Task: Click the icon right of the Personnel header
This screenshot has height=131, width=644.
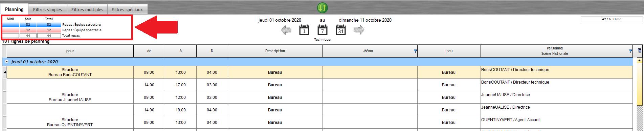Action: (639, 51)
